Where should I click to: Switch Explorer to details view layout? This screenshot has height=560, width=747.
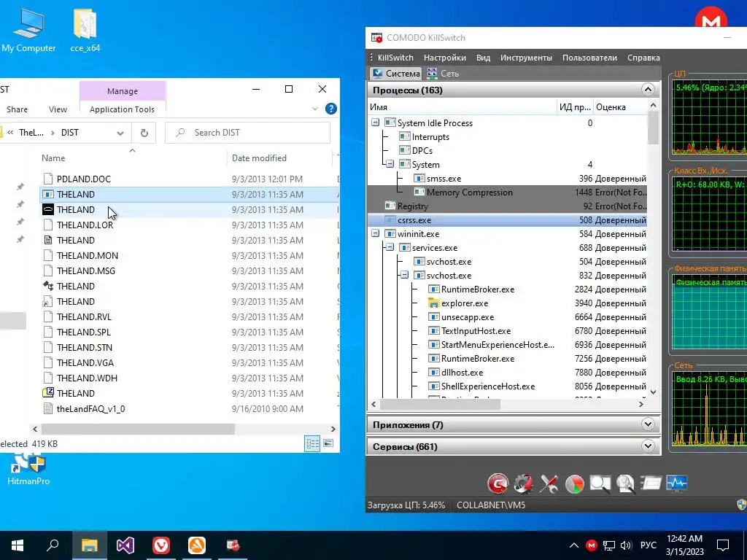pos(312,444)
